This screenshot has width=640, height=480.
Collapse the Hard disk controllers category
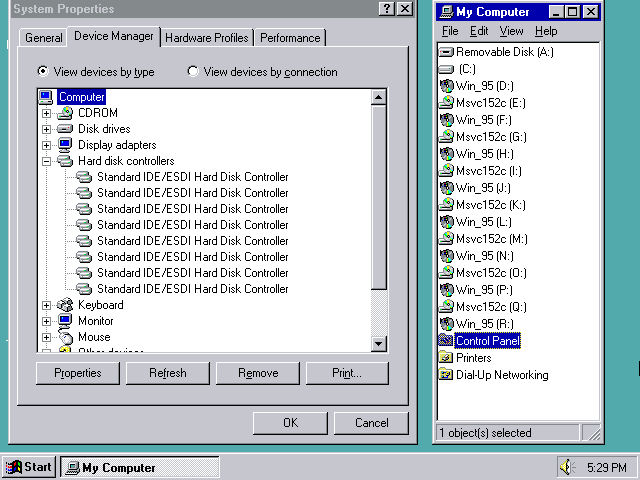click(46, 161)
